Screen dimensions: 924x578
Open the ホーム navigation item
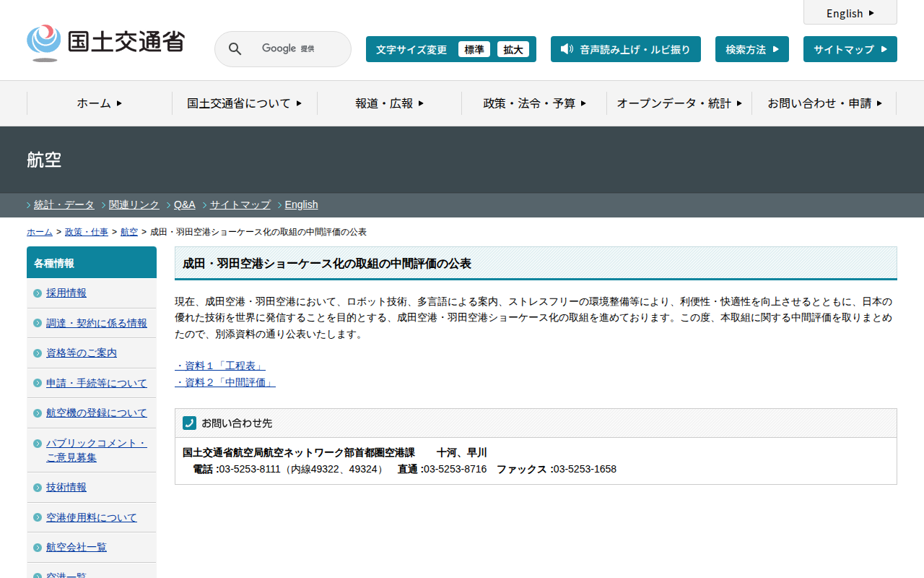click(100, 103)
